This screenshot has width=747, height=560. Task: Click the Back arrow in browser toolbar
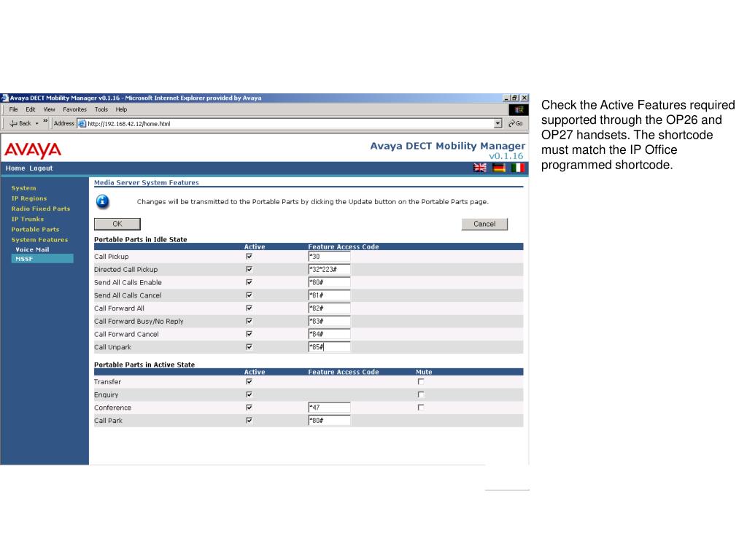coord(20,123)
